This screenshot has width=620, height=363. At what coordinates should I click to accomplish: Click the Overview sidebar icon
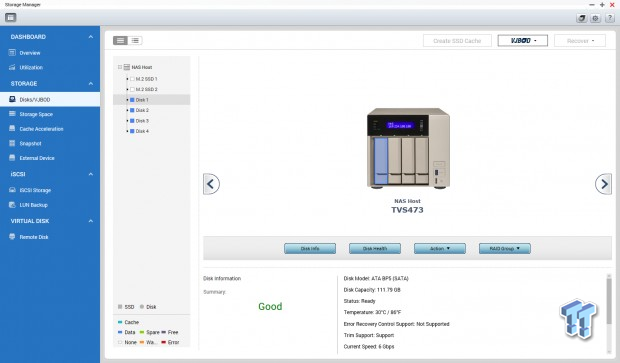point(12,53)
